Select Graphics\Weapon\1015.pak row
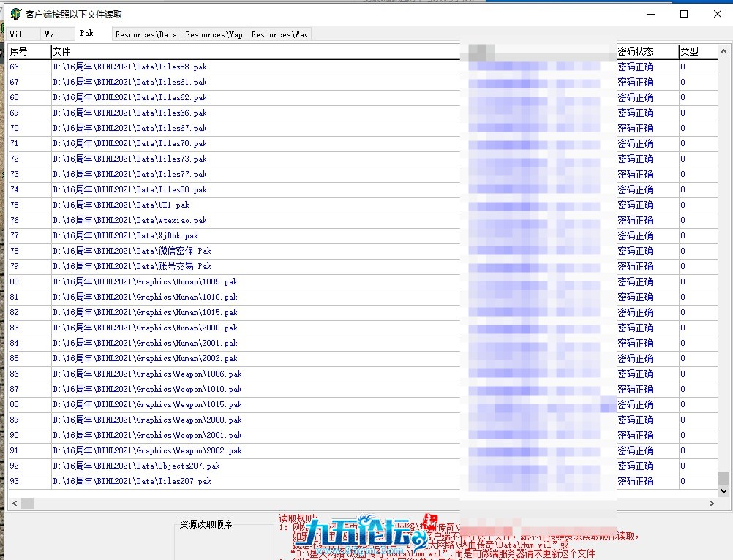The width and height of the screenshot is (733, 560). [x=363, y=404]
